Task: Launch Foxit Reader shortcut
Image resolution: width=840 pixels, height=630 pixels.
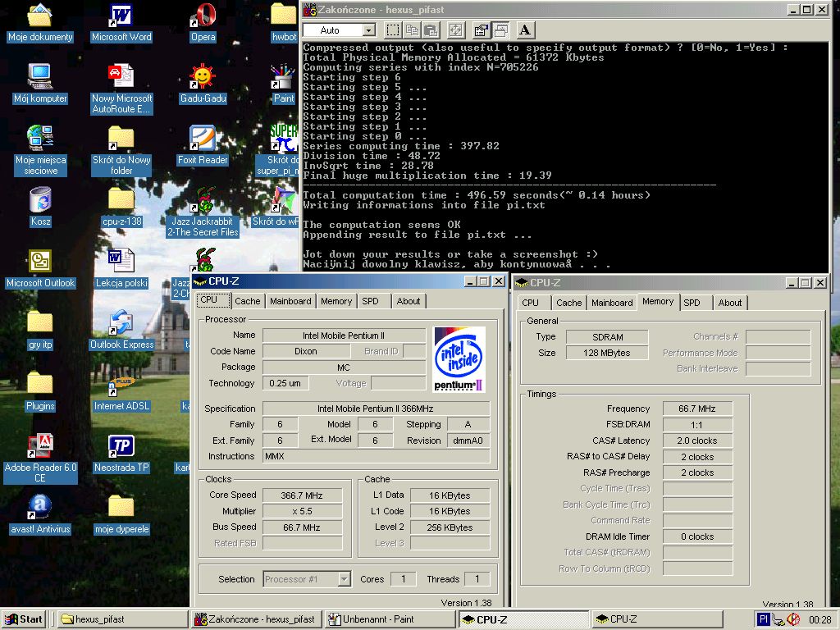Action: [203, 146]
